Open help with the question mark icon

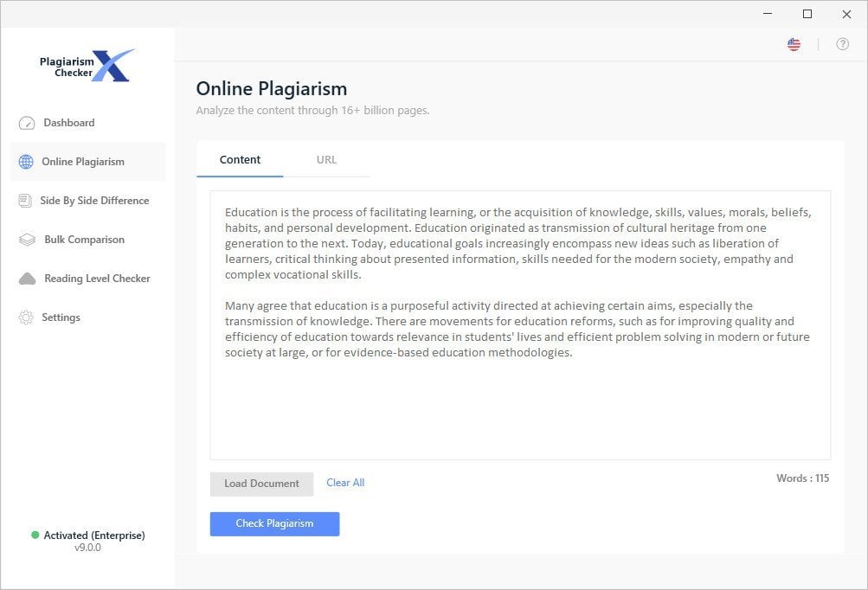point(842,44)
